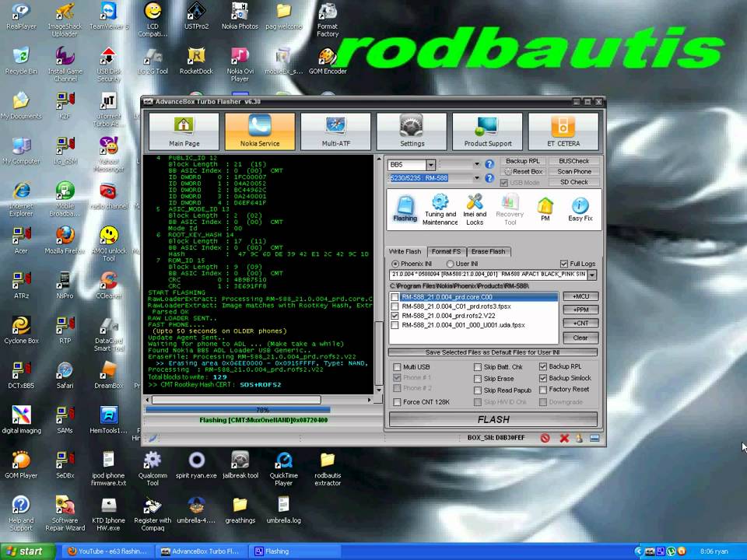Expand the 21.0.004 product code dropdown
747x560 pixels.
pyautogui.click(x=592, y=275)
